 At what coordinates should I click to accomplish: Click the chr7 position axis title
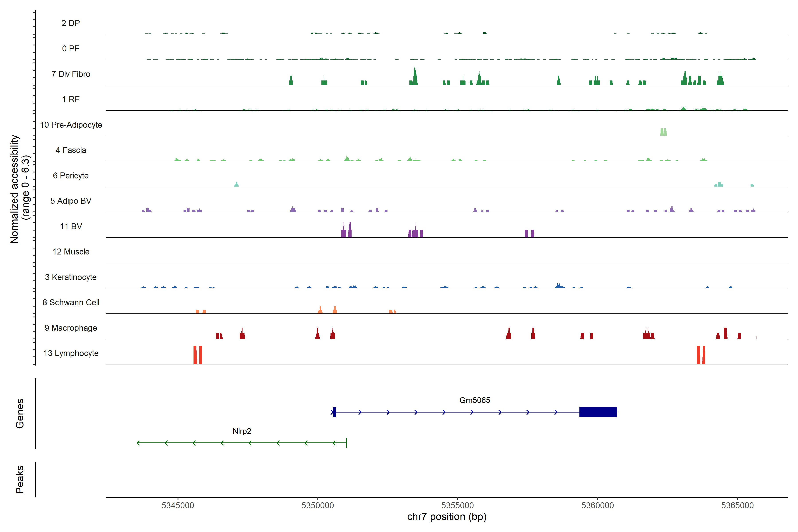coord(446,517)
